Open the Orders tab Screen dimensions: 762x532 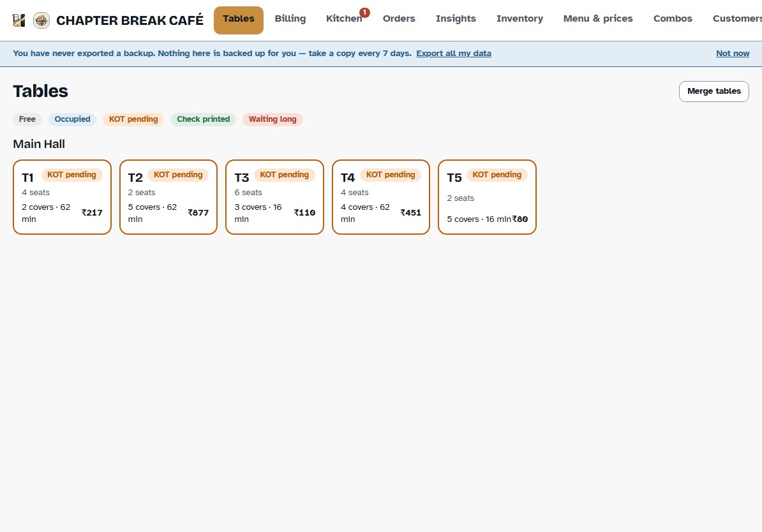(x=399, y=19)
